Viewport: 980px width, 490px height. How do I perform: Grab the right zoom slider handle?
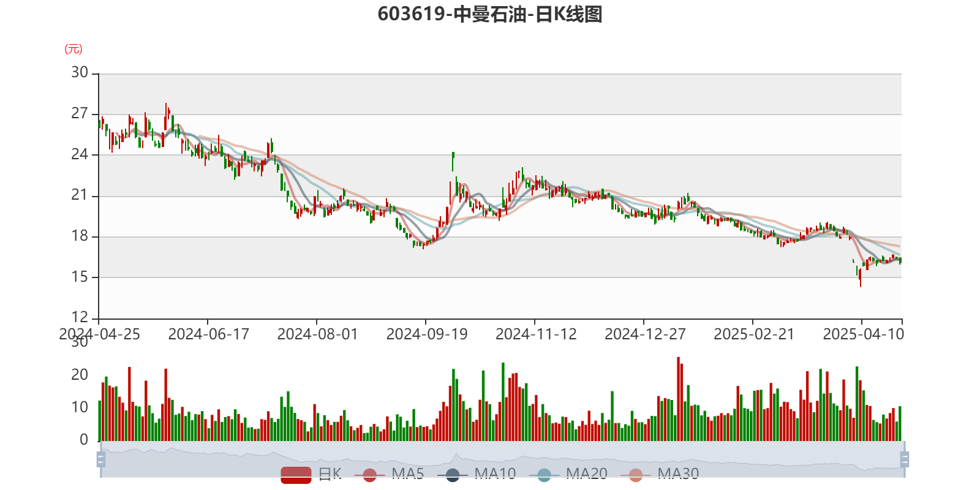pyautogui.click(x=904, y=459)
